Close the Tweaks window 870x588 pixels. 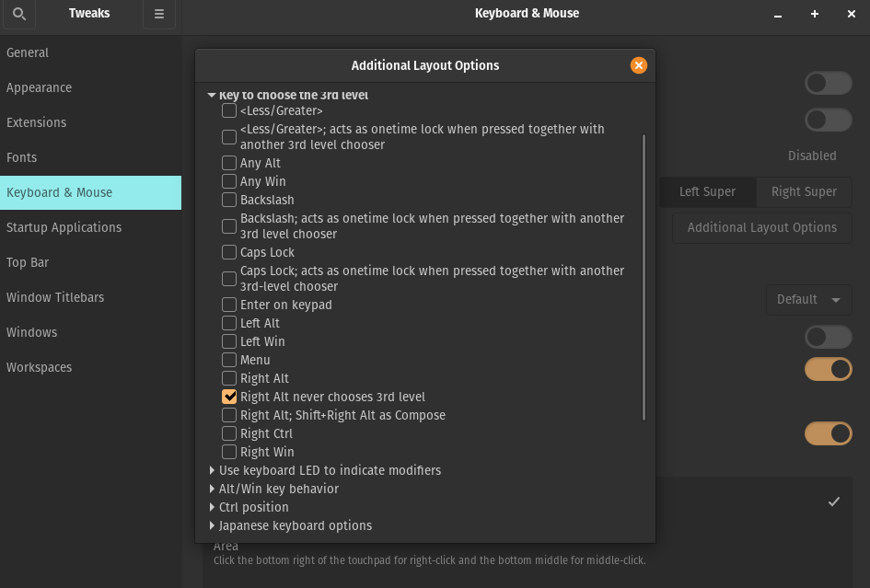pyautogui.click(x=851, y=14)
